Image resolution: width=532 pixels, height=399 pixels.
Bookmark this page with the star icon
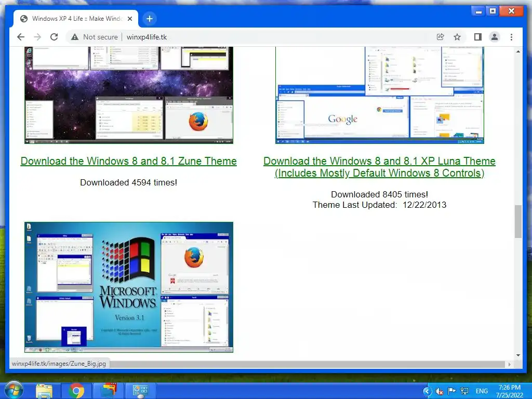457,37
